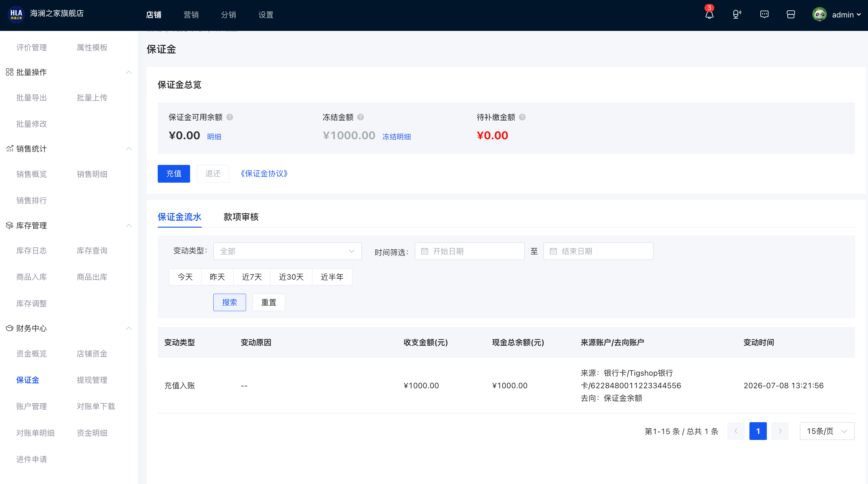Open 批量导出 in sidebar

pyautogui.click(x=32, y=98)
